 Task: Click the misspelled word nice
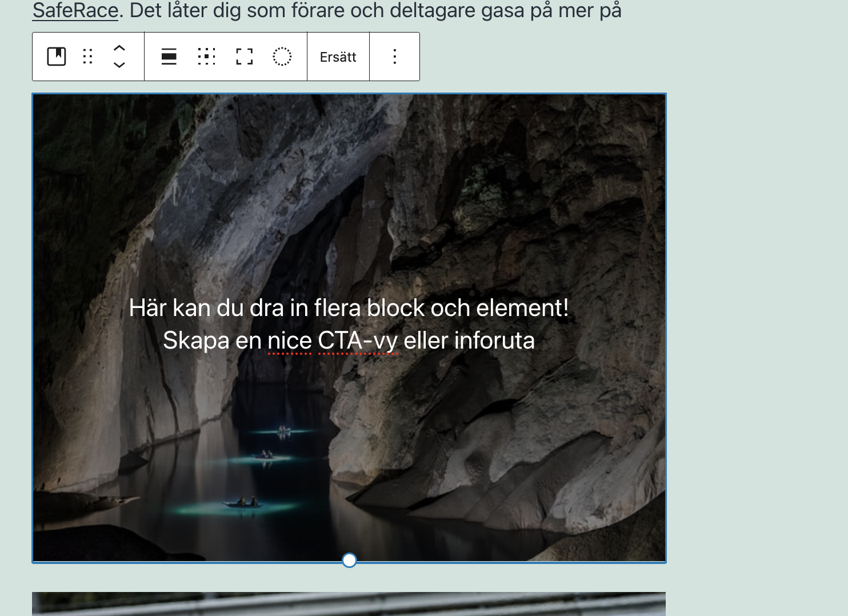[x=288, y=339]
